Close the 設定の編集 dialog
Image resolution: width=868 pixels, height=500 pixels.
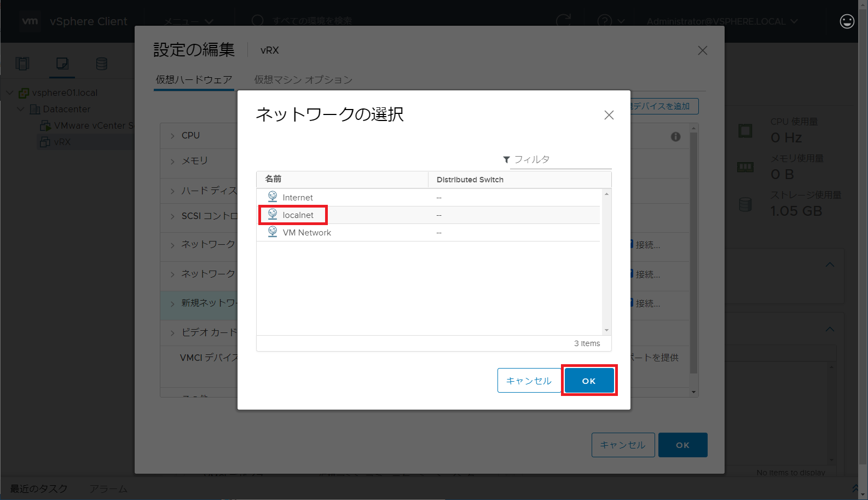[x=703, y=50]
